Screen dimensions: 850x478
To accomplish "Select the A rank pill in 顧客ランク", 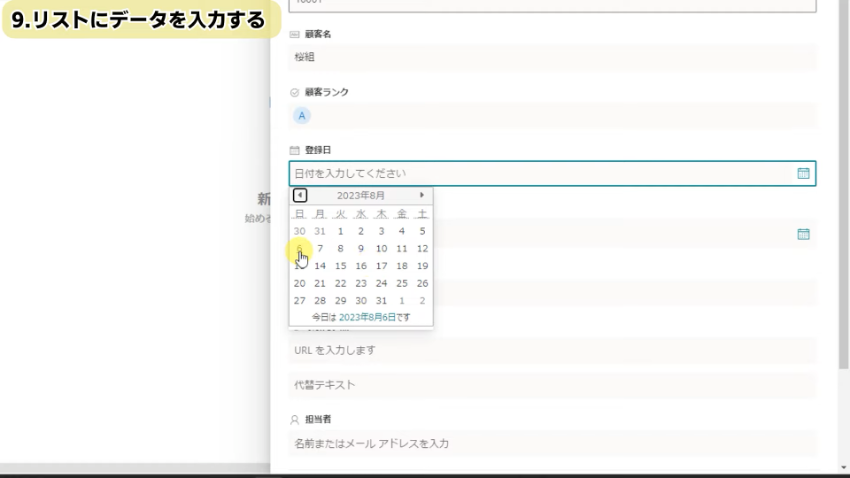I will pyautogui.click(x=302, y=116).
